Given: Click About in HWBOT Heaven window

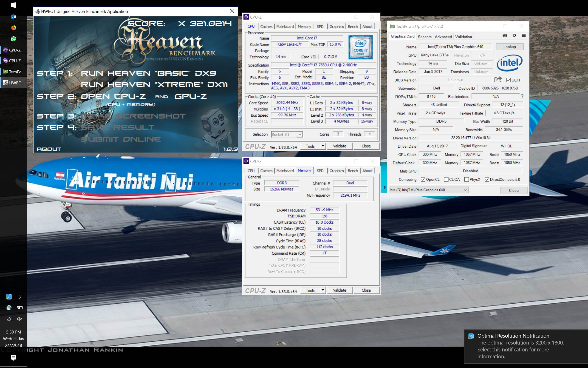Looking at the screenshot, I should click(x=49, y=149).
